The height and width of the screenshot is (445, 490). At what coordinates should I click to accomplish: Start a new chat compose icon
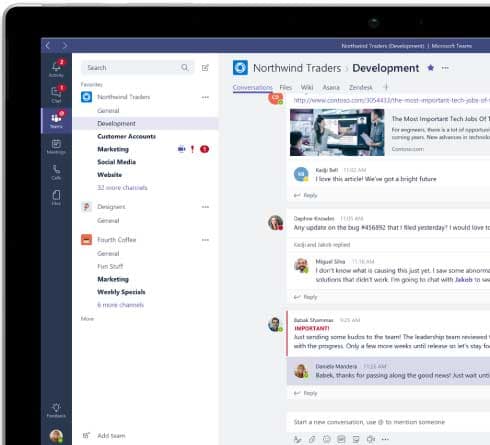[x=205, y=68]
